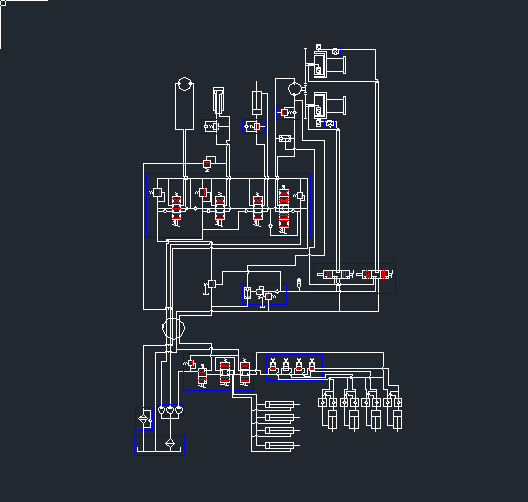Select the central rotary joint ellipse

tap(173, 328)
